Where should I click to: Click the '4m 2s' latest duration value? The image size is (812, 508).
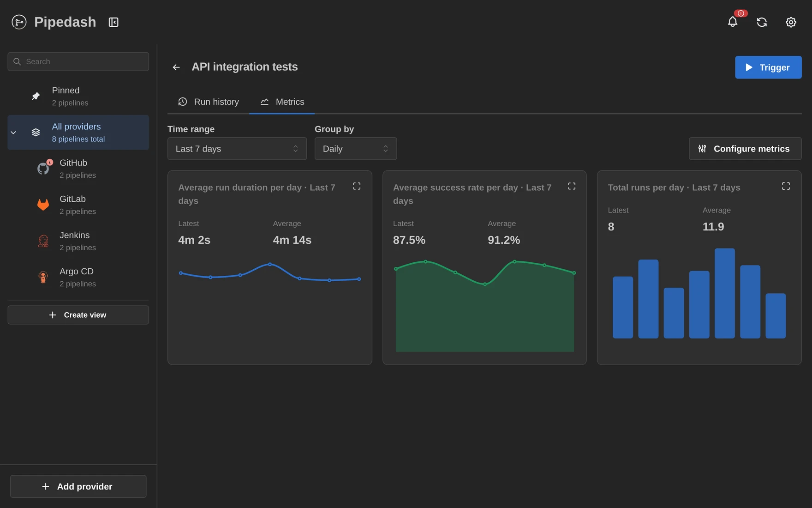(194, 240)
